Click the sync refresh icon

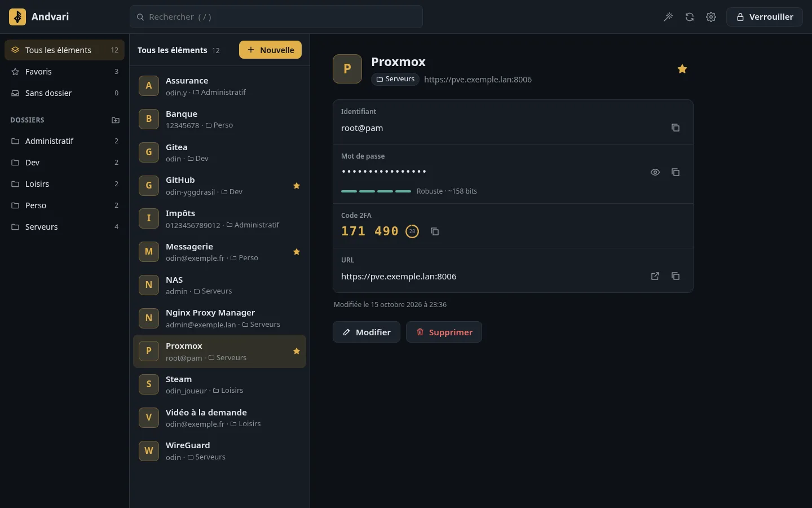(690, 17)
